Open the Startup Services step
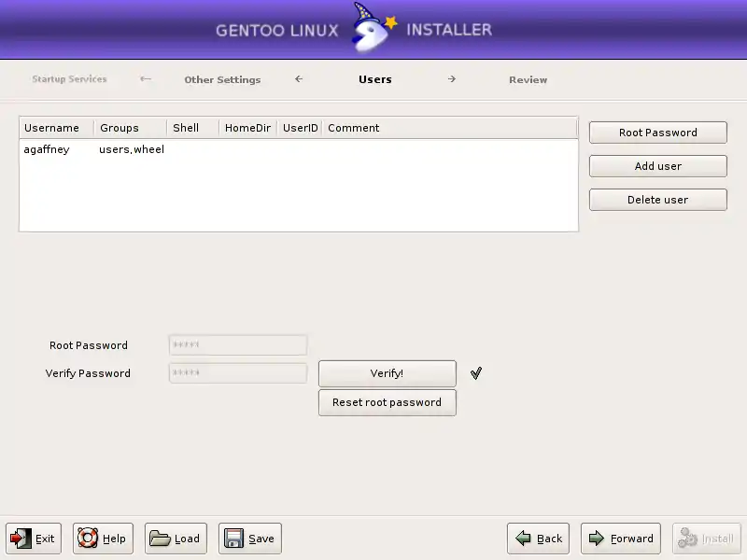This screenshot has width=747, height=560. pos(69,79)
